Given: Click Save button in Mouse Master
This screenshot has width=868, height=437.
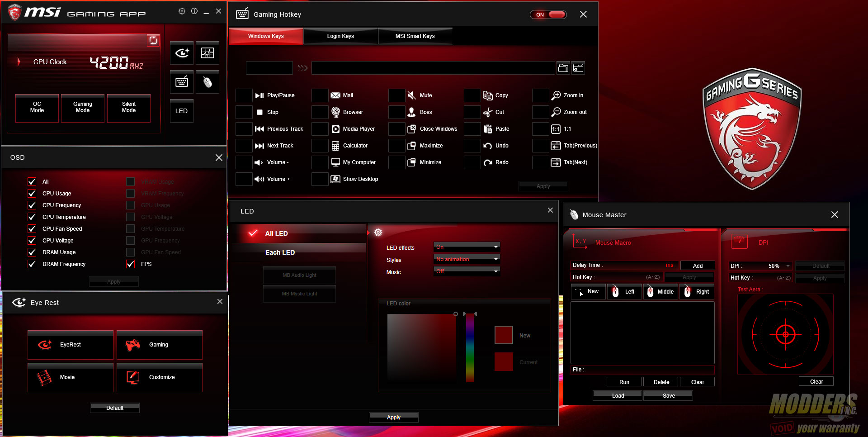Looking at the screenshot, I should [668, 396].
